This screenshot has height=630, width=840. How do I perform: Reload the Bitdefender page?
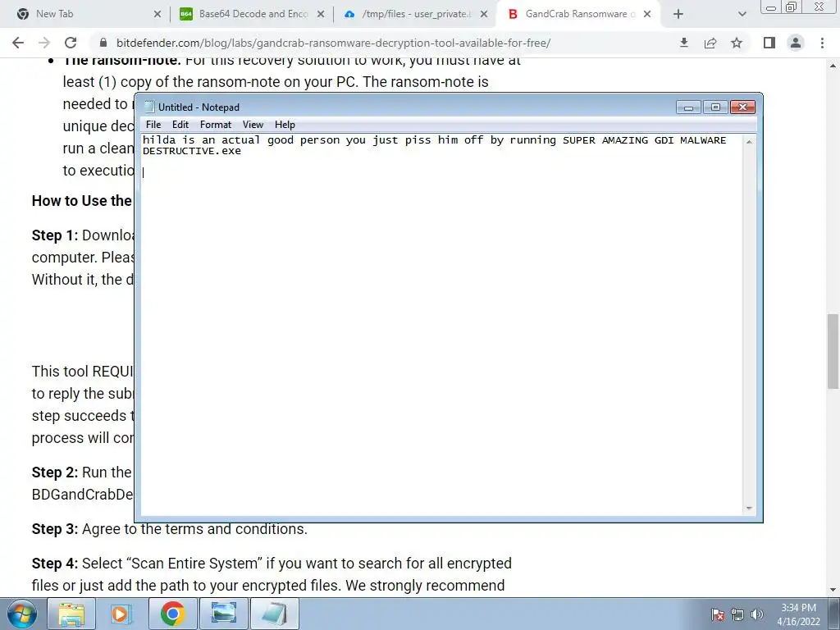click(71, 43)
